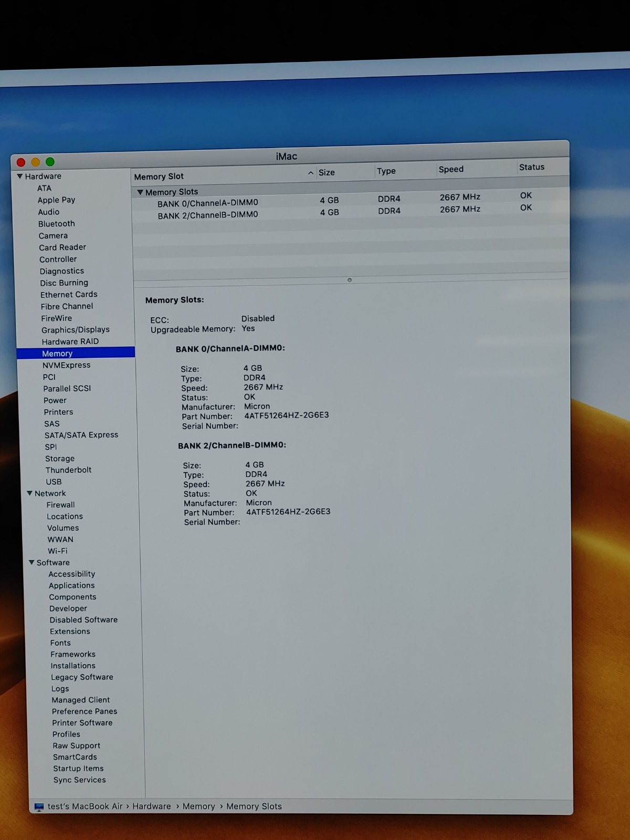The image size is (630, 840).
Task: Sort by the Size column header
Action: click(327, 172)
